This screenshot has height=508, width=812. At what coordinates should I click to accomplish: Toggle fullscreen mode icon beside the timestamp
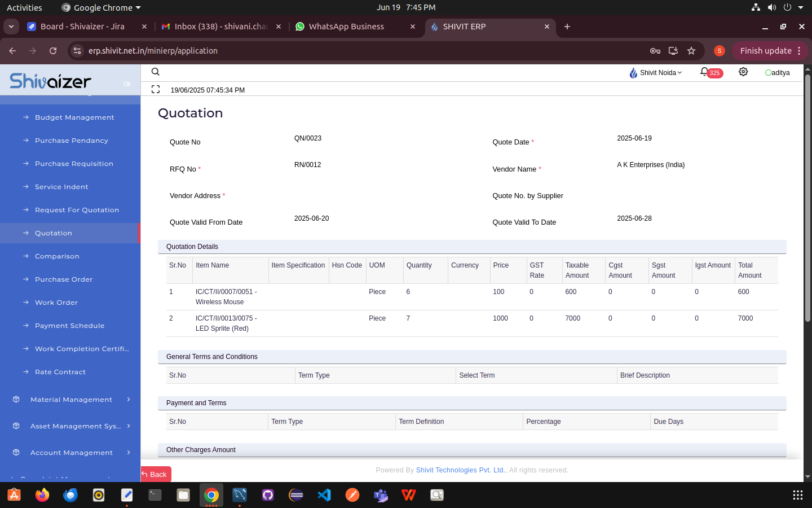(x=156, y=89)
